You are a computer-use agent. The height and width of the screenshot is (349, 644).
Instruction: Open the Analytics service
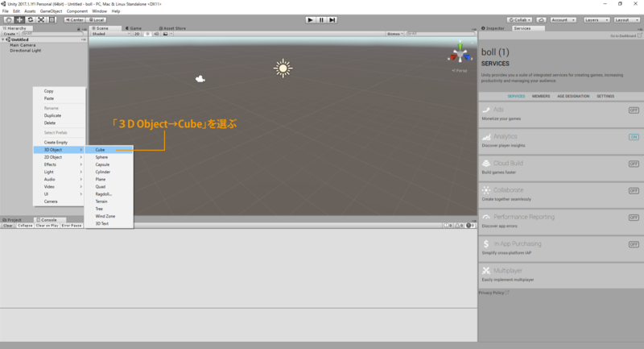(x=561, y=140)
